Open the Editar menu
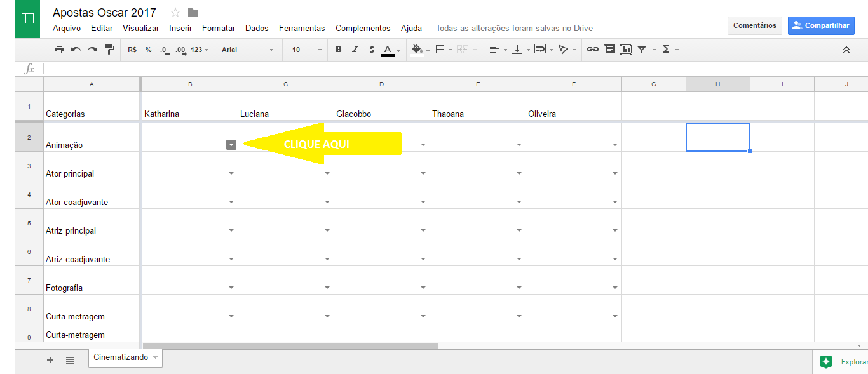 (x=102, y=28)
